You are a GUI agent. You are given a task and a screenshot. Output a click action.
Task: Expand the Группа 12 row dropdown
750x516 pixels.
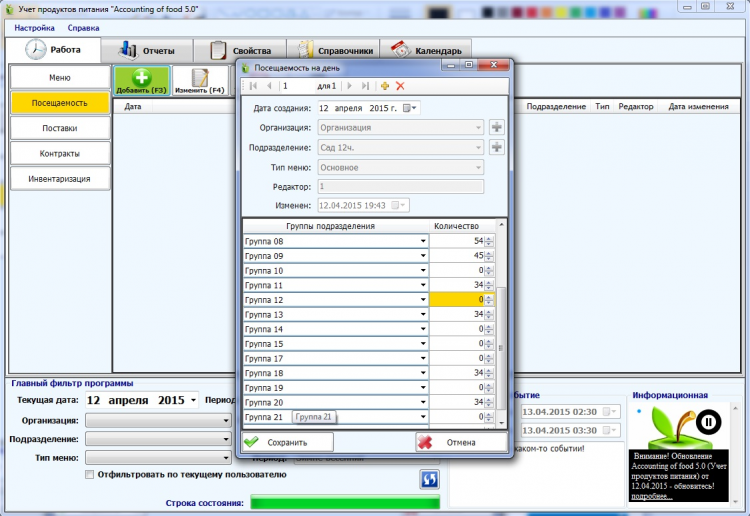(423, 300)
